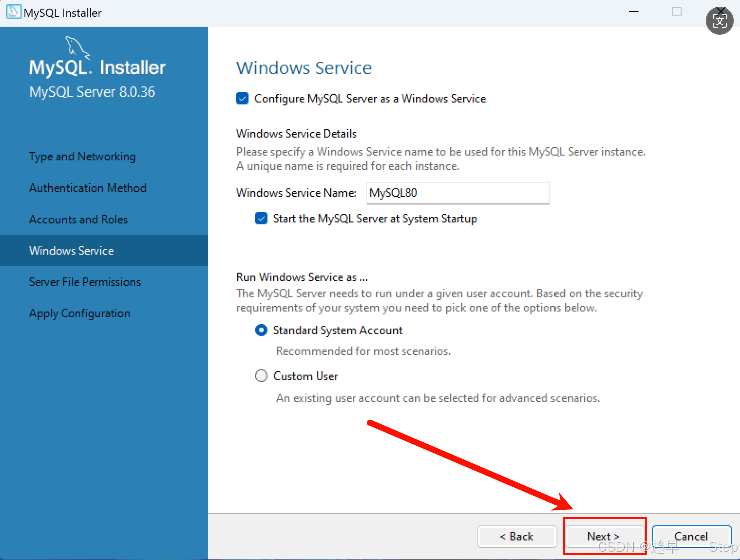The height and width of the screenshot is (560, 740).
Task: Click the Windows Service Name input field
Action: (x=458, y=193)
